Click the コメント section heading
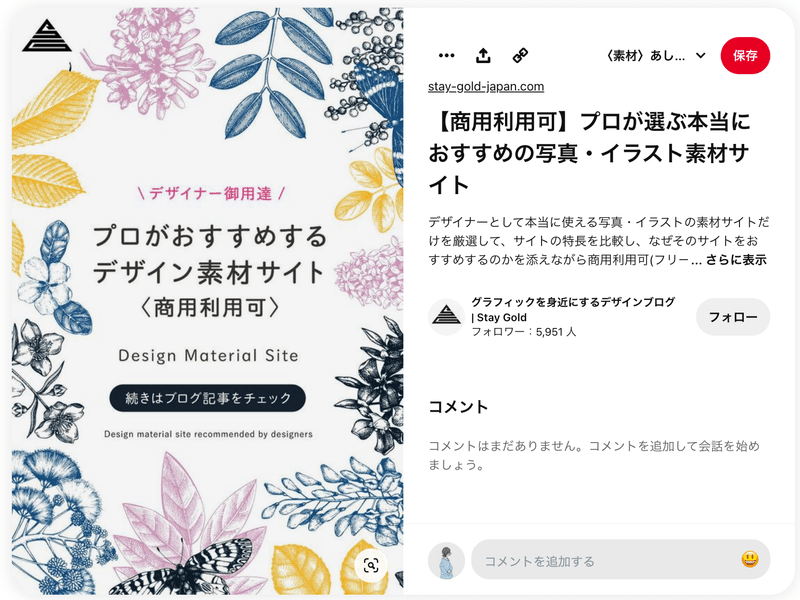Screen dimensions: 800x600 point(458,407)
